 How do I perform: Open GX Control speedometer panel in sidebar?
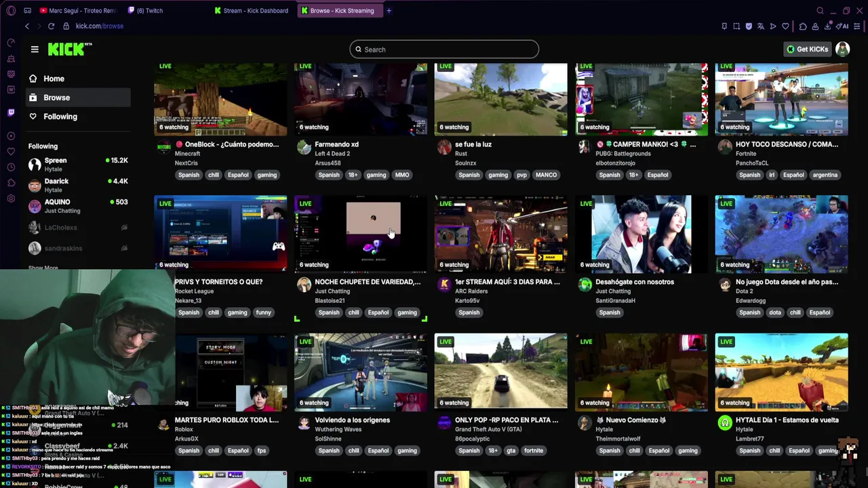point(11,43)
